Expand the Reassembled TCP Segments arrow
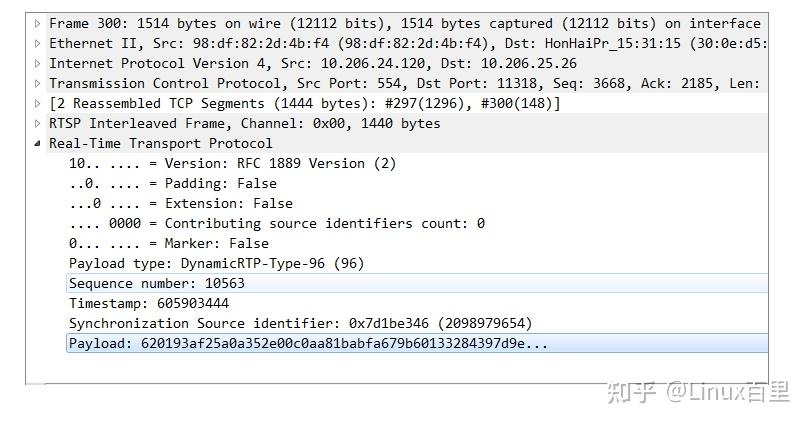 click(38, 103)
